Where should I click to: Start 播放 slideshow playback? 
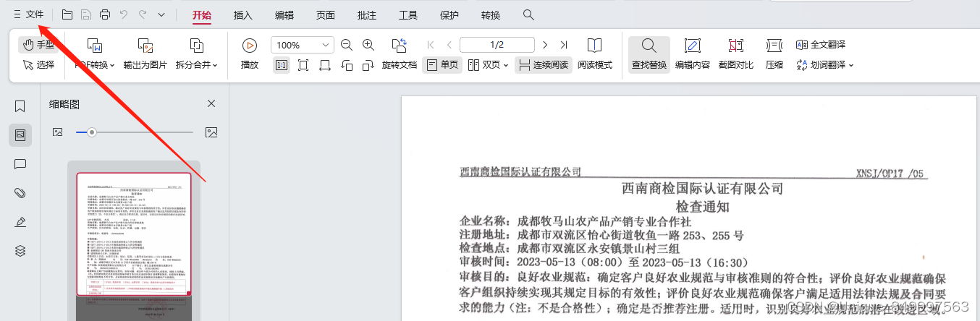click(x=249, y=54)
